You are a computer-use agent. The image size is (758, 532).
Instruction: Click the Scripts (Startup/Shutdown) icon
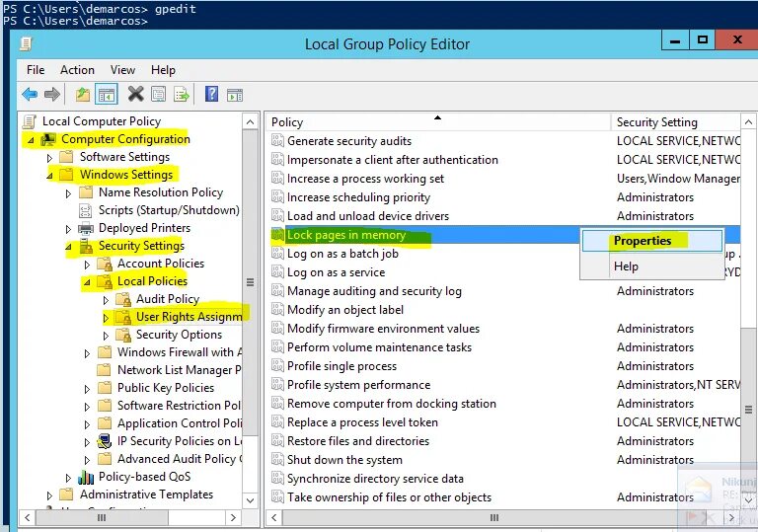click(85, 210)
